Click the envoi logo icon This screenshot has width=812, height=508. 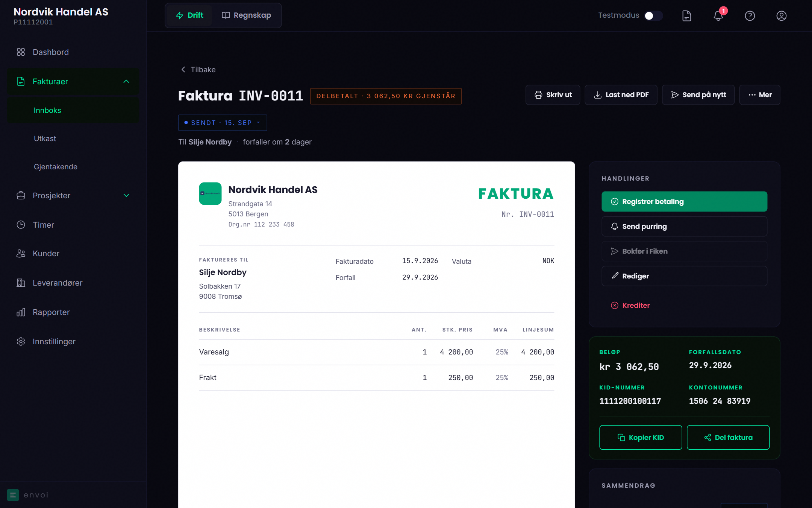point(13,495)
